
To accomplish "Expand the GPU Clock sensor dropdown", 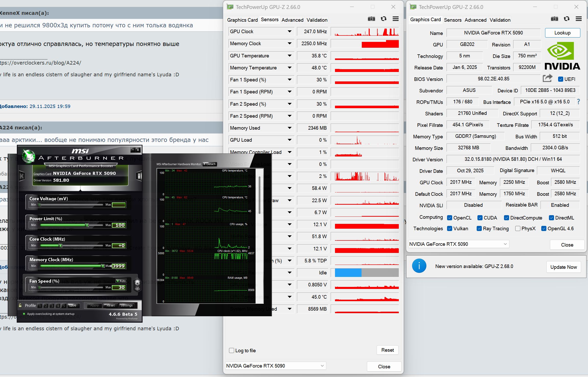I will click(290, 31).
